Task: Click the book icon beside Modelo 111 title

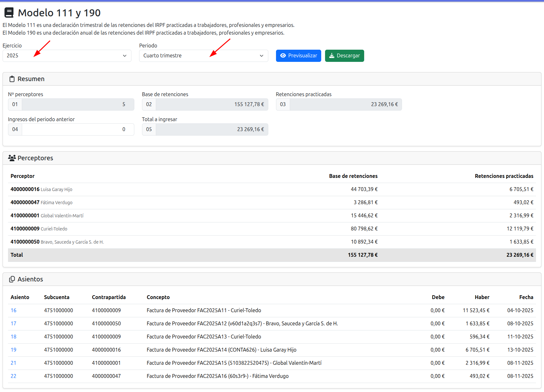Action: pyautogui.click(x=9, y=13)
